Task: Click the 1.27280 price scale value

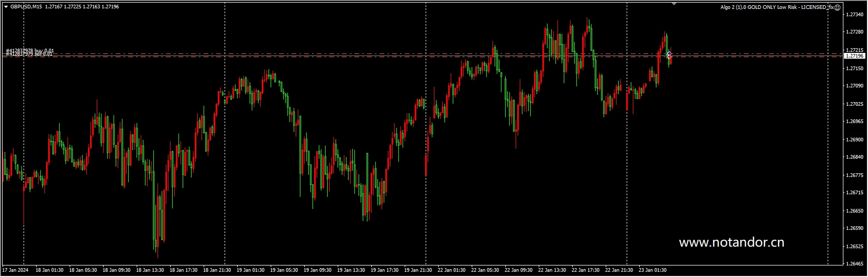Action: click(x=855, y=32)
